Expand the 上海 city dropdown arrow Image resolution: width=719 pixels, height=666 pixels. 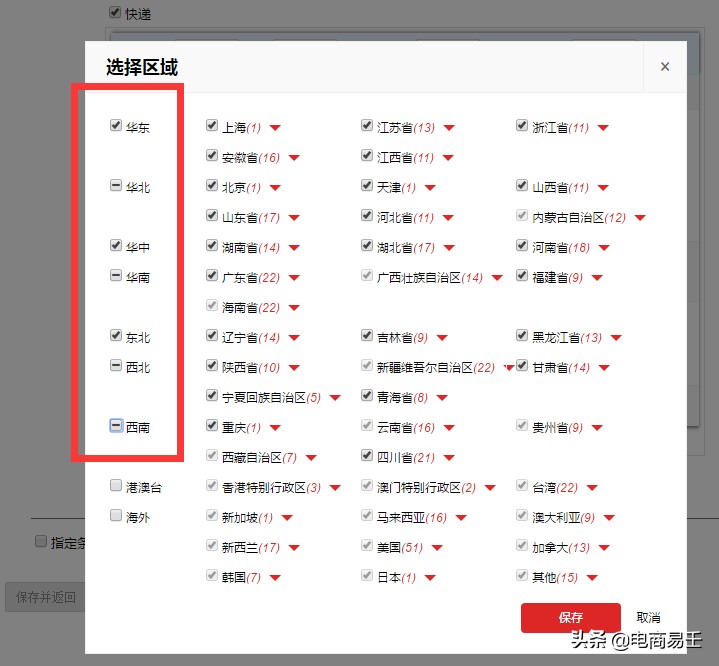coord(275,128)
